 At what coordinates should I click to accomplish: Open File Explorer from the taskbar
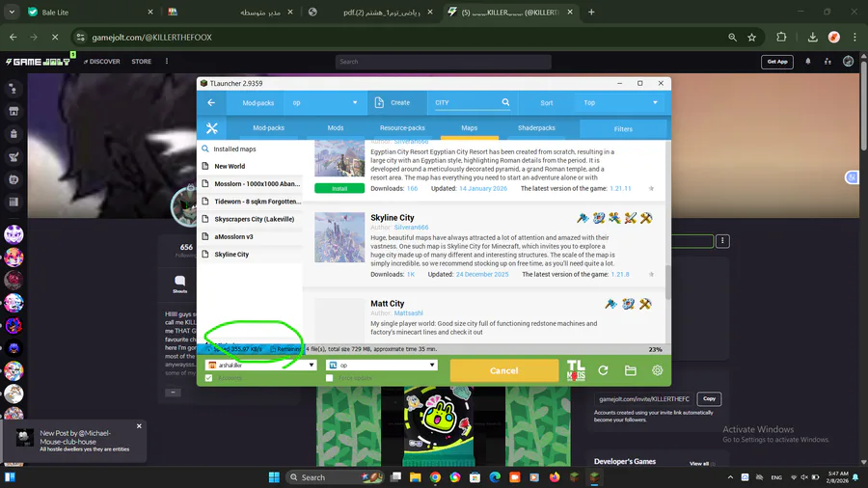click(x=415, y=477)
